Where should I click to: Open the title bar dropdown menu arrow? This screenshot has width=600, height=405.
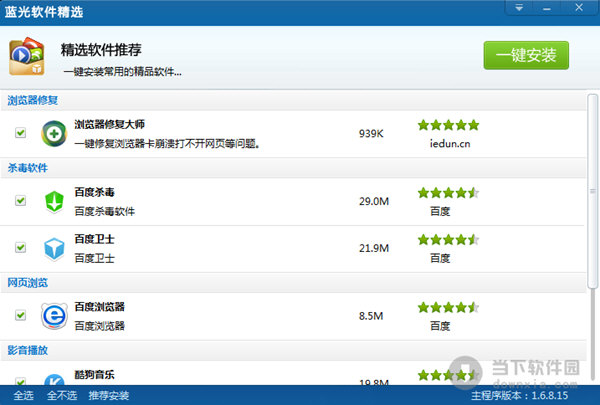coord(519,8)
